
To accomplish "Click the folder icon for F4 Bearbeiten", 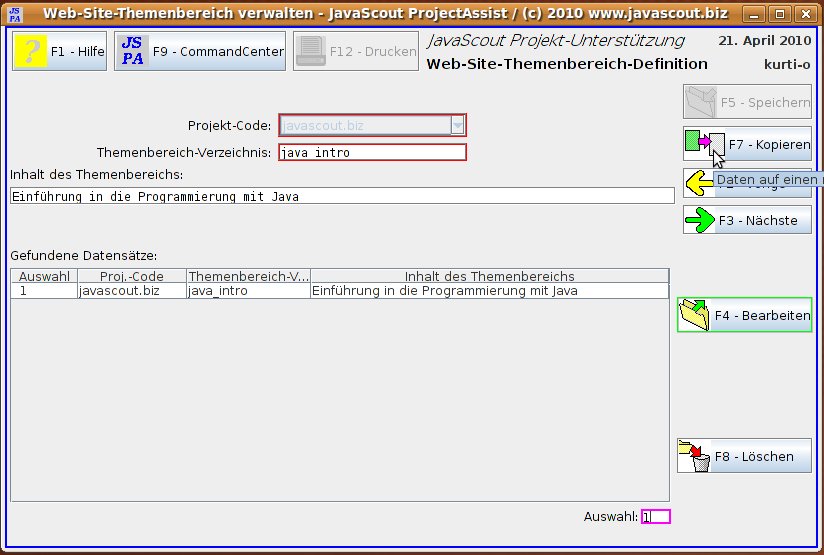I will coord(695,315).
